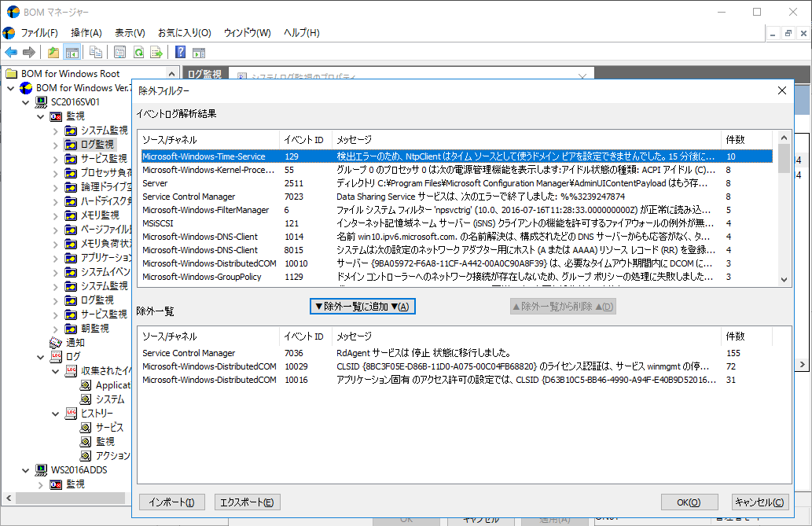Click the エクスポート(E) button
The image size is (812, 526).
tap(248, 502)
